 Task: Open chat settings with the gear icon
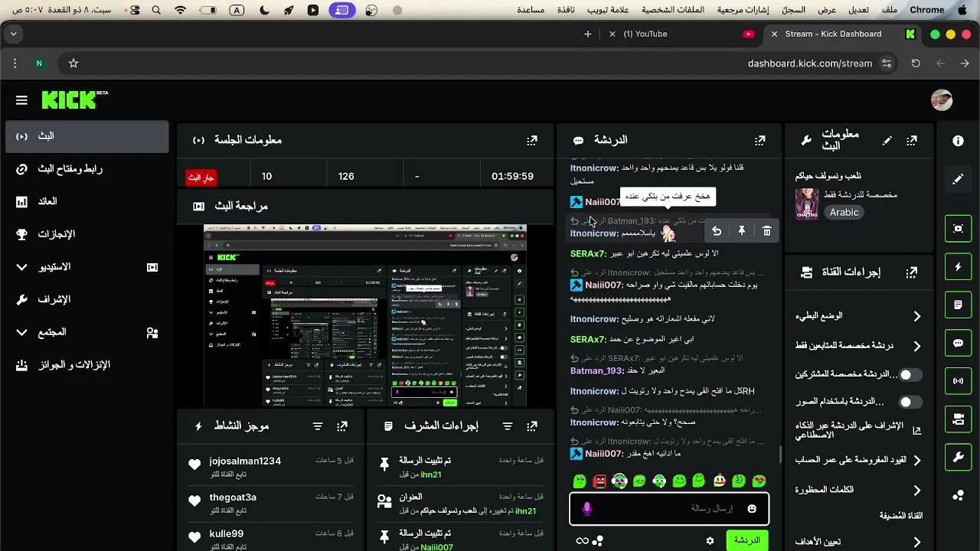click(710, 541)
